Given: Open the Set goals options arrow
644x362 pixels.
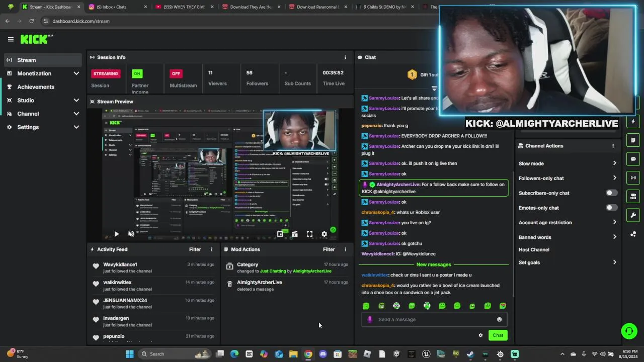Looking at the screenshot, I should 614,262.
